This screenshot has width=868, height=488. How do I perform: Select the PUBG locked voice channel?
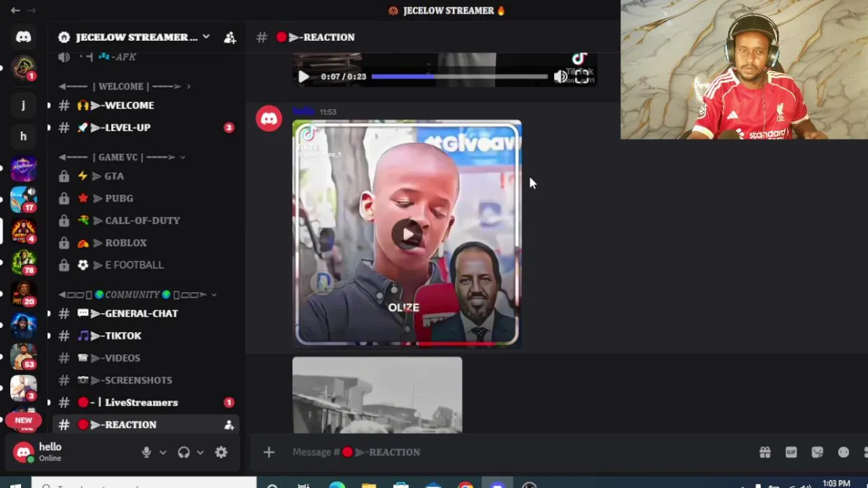(146, 198)
